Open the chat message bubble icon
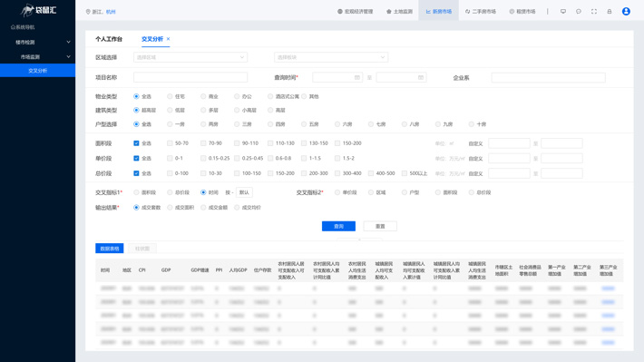Screen dimensions: 644x362 pos(579,12)
